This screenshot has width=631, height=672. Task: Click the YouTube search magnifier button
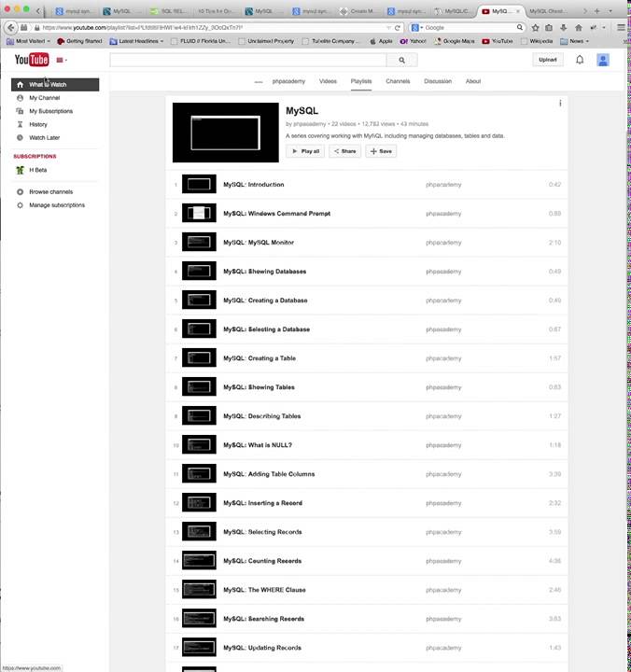(x=401, y=60)
